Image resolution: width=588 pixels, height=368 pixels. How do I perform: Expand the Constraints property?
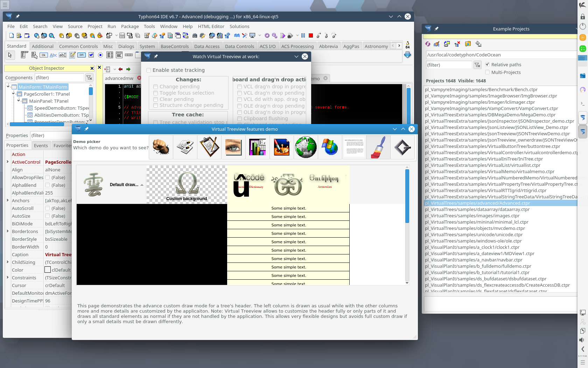click(x=8, y=278)
